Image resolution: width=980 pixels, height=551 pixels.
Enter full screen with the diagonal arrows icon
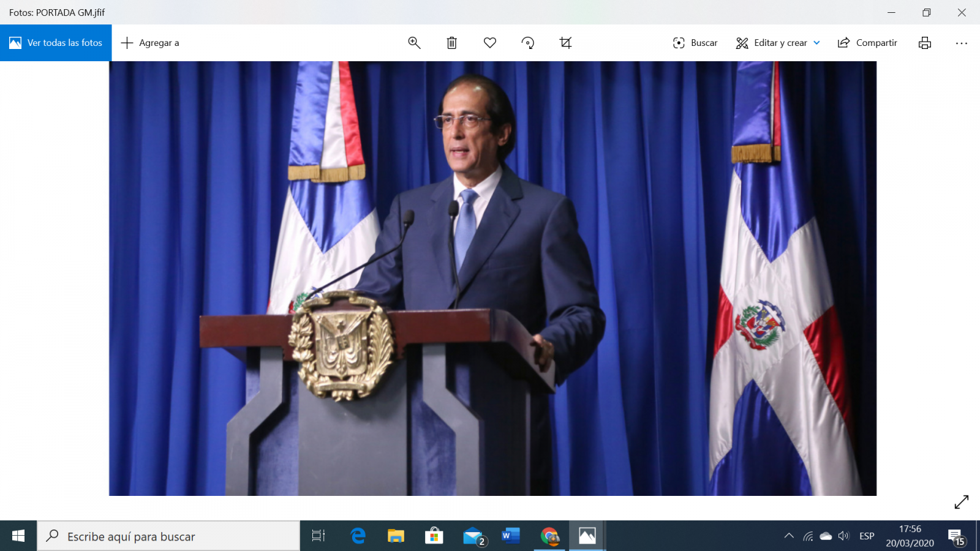pos(962,502)
